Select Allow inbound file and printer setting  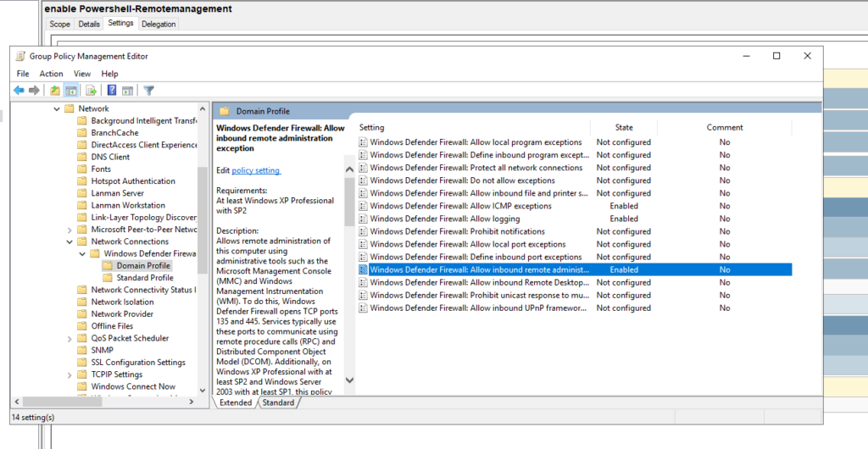[x=575, y=193]
